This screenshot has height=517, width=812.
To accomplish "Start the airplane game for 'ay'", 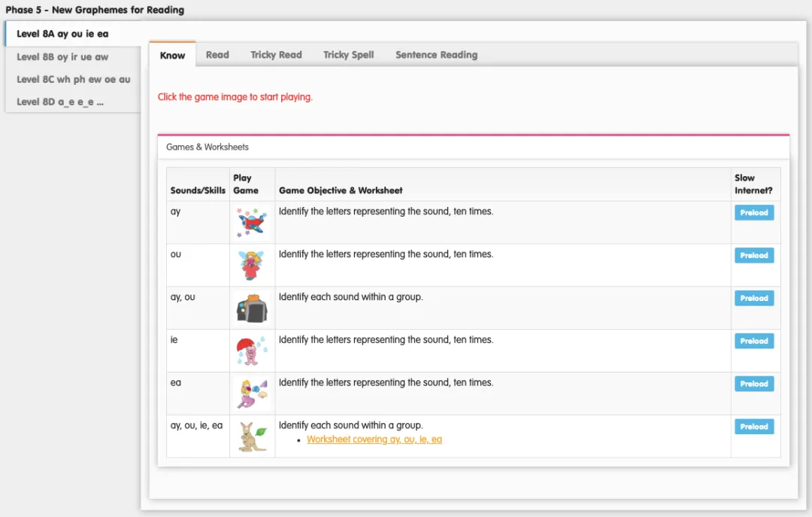I will pyautogui.click(x=252, y=222).
